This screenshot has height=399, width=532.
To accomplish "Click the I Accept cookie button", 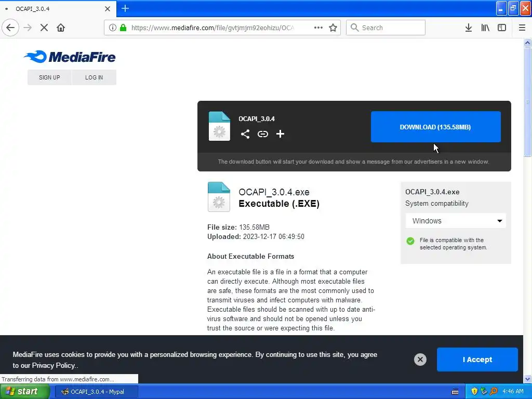I will tap(477, 360).
